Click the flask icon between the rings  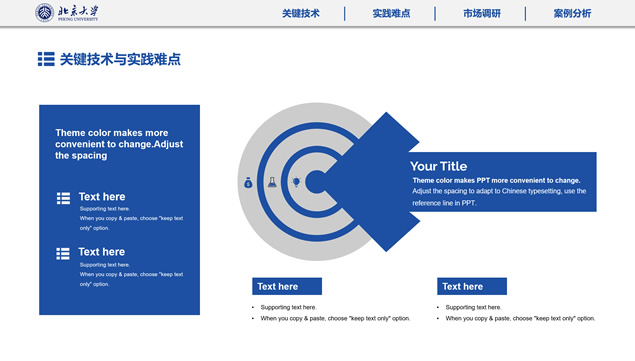click(x=272, y=182)
